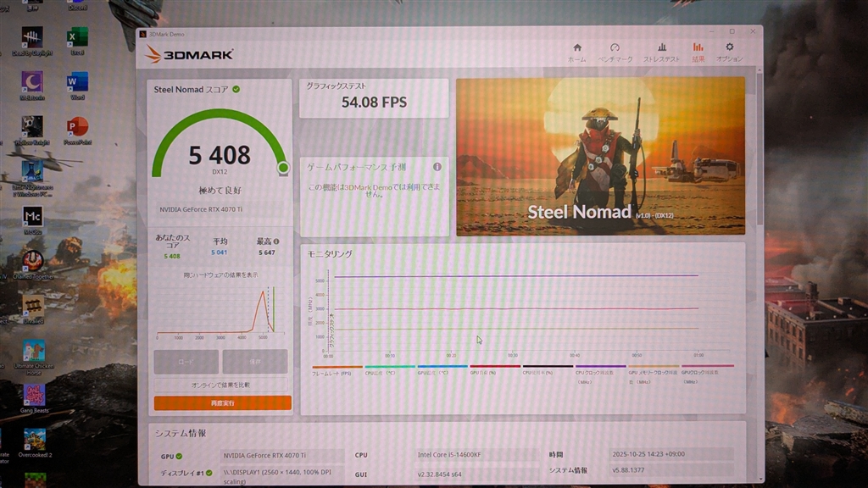This screenshot has width=868, height=488.
Task: Open the ホーム (Home) icon in 3DMark
Action: tap(576, 47)
